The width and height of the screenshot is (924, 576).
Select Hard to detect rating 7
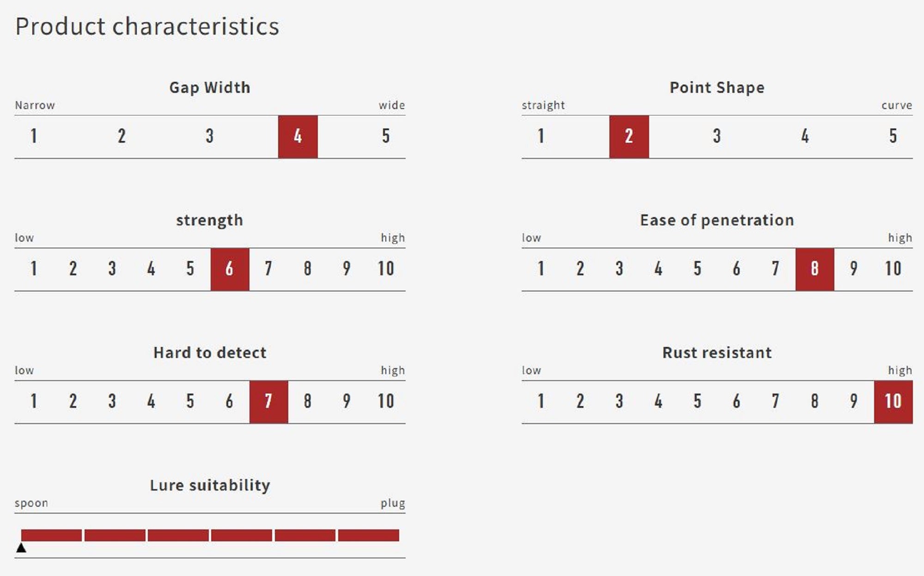tap(268, 401)
